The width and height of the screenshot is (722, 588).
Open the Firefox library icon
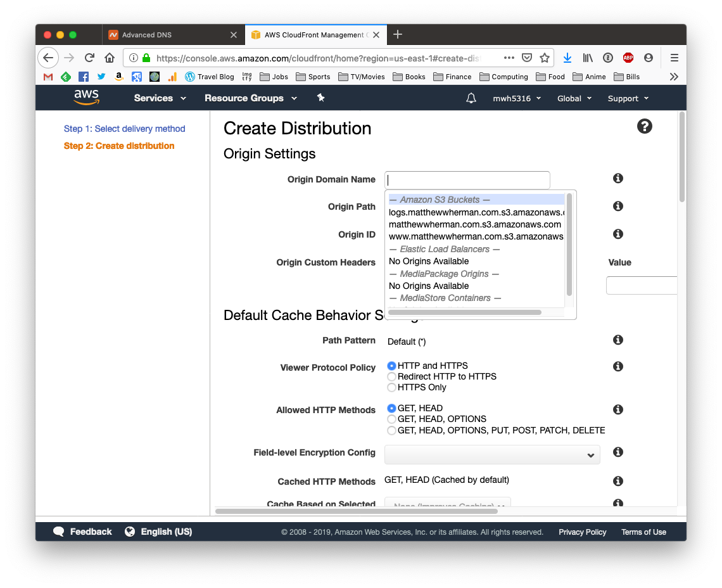(x=588, y=58)
